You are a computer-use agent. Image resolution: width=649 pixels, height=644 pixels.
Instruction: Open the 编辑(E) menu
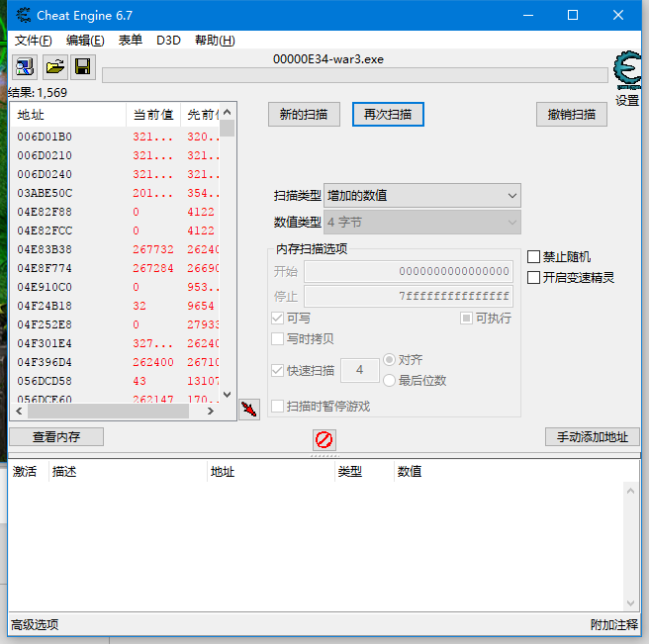coord(85,41)
